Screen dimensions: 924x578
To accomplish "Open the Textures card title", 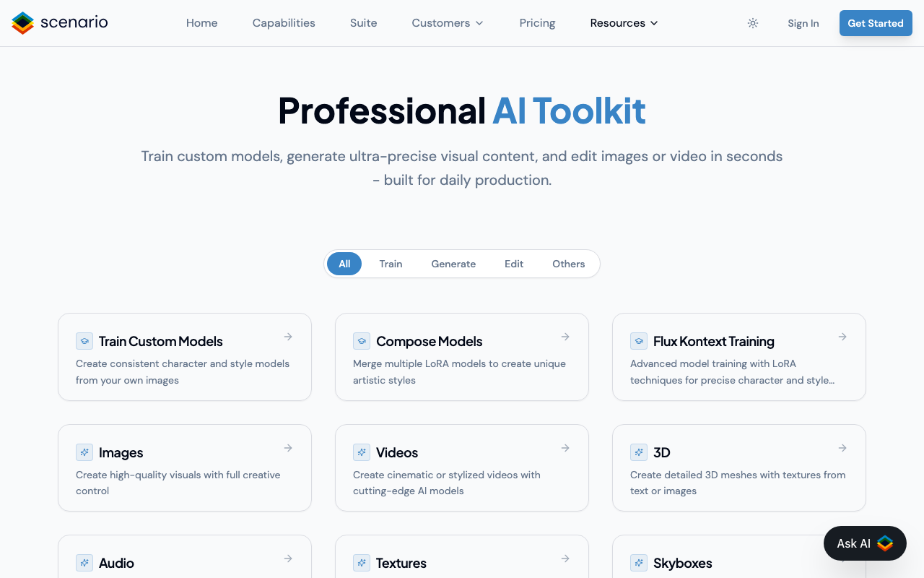I will click(401, 563).
